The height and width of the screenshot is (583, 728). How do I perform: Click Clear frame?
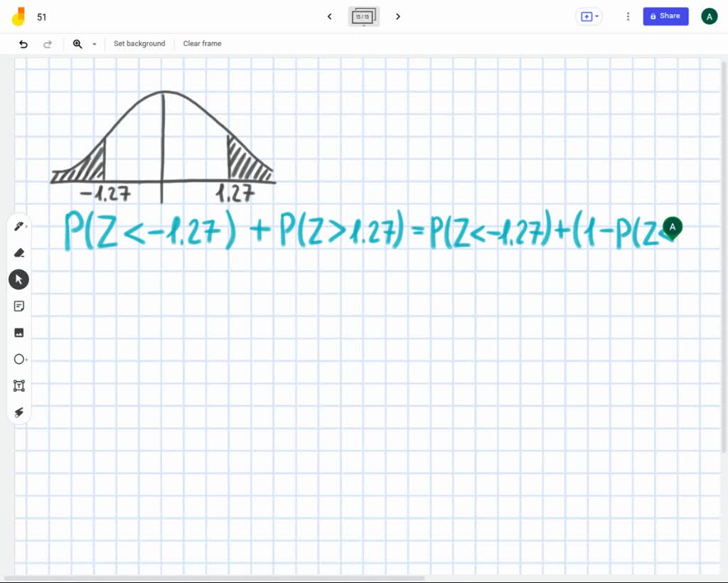pyautogui.click(x=202, y=43)
